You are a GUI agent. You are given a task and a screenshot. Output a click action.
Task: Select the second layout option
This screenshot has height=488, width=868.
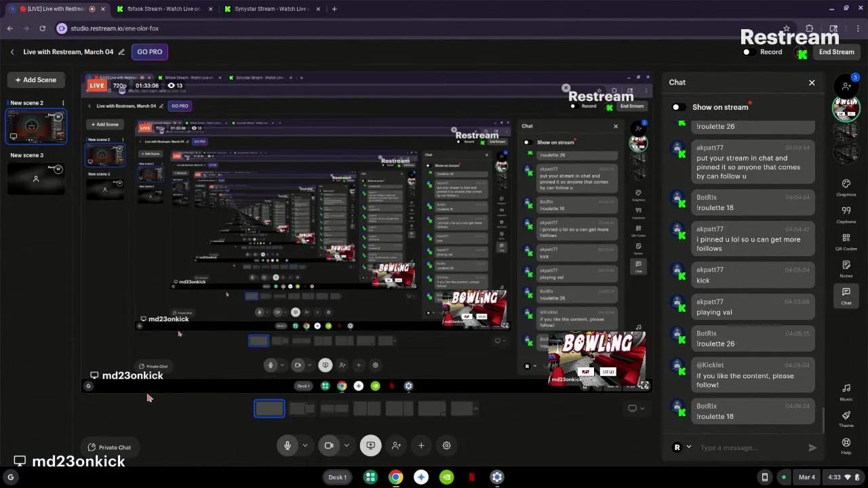coord(302,408)
